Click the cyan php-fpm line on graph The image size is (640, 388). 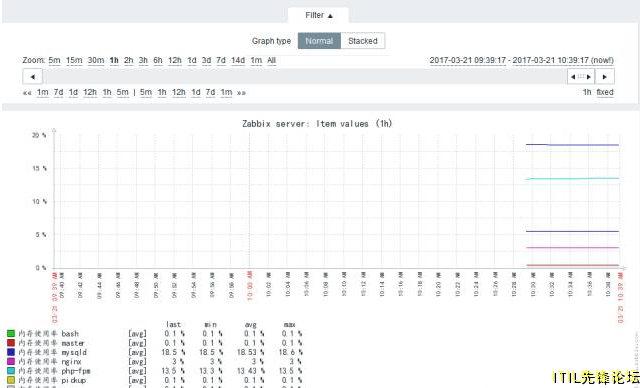click(572, 178)
